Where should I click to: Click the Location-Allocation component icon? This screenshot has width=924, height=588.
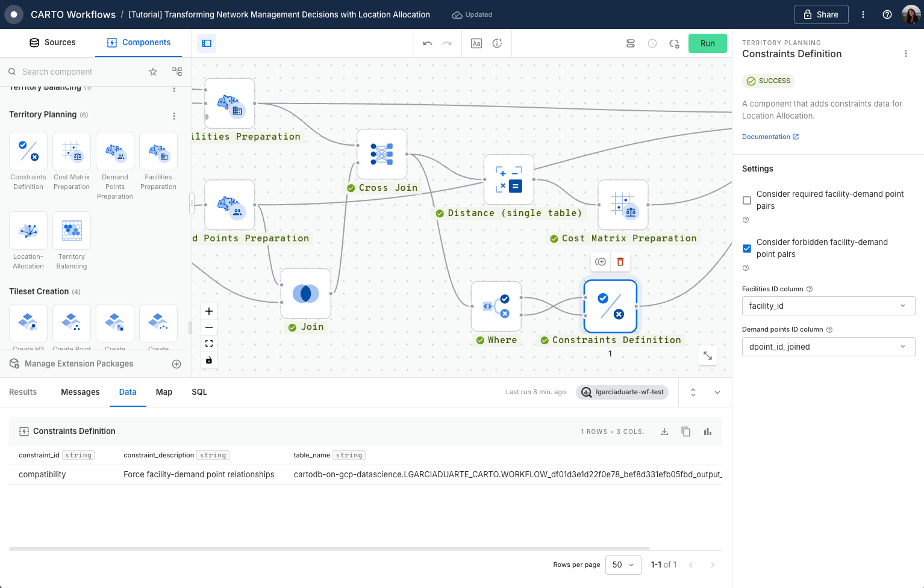click(x=28, y=231)
